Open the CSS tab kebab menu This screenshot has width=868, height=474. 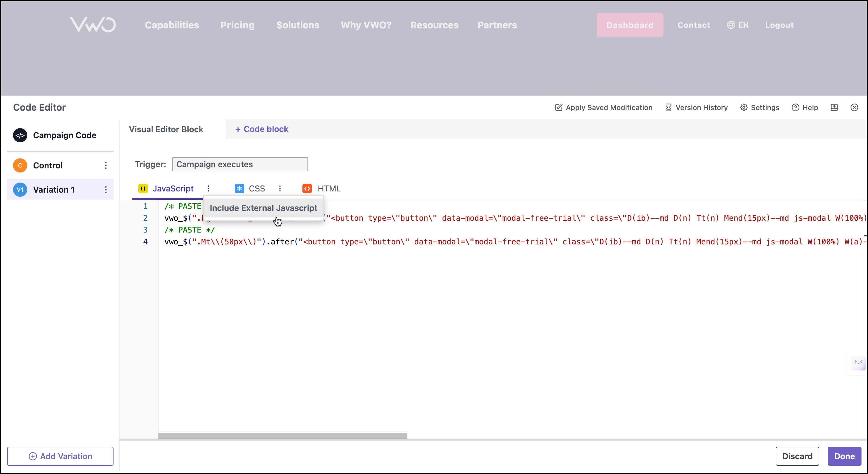click(280, 188)
